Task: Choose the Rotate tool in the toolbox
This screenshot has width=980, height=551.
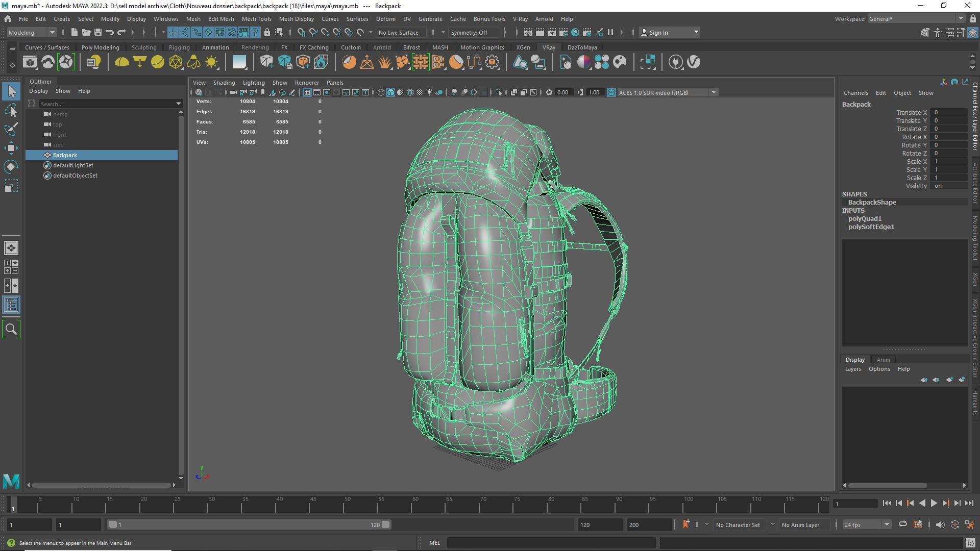Action: [11, 167]
